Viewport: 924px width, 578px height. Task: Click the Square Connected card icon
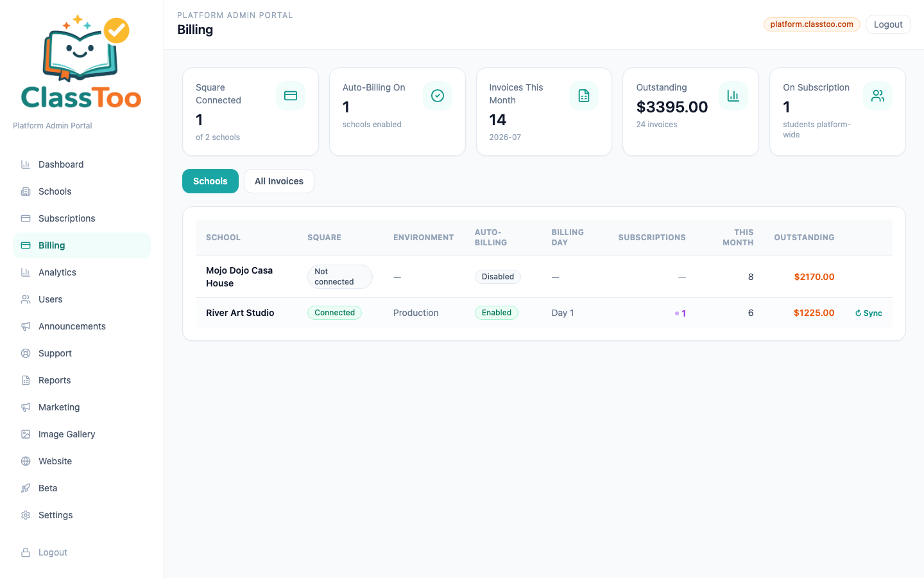pos(291,96)
